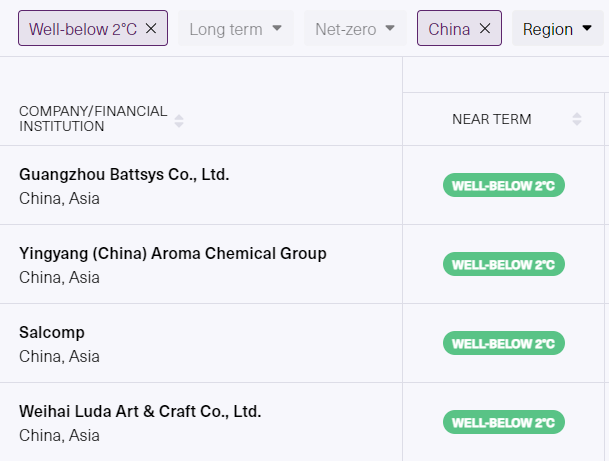Click Guangzhou Battsys Well-Below 2°C badge

point(503,186)
